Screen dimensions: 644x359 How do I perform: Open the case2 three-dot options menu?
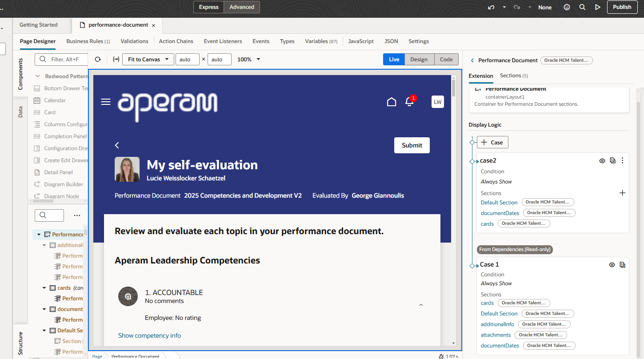(x=623, y=161)
